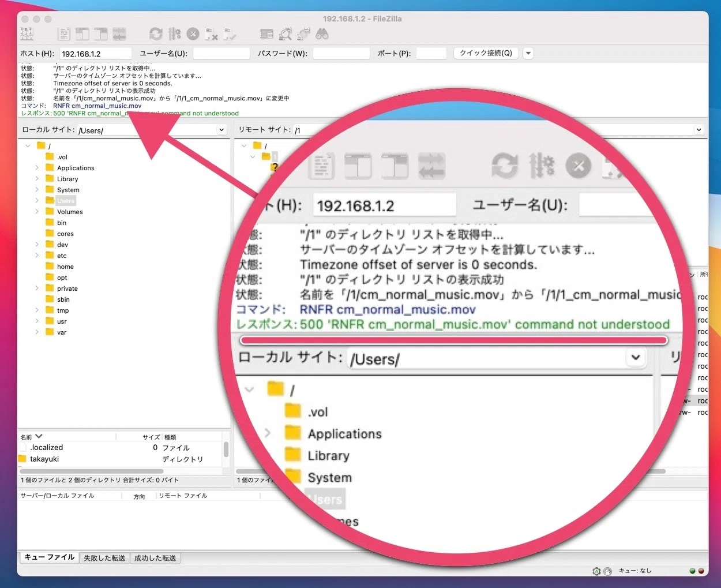Open the リモート サイト path dropdown

pos(699,130)
